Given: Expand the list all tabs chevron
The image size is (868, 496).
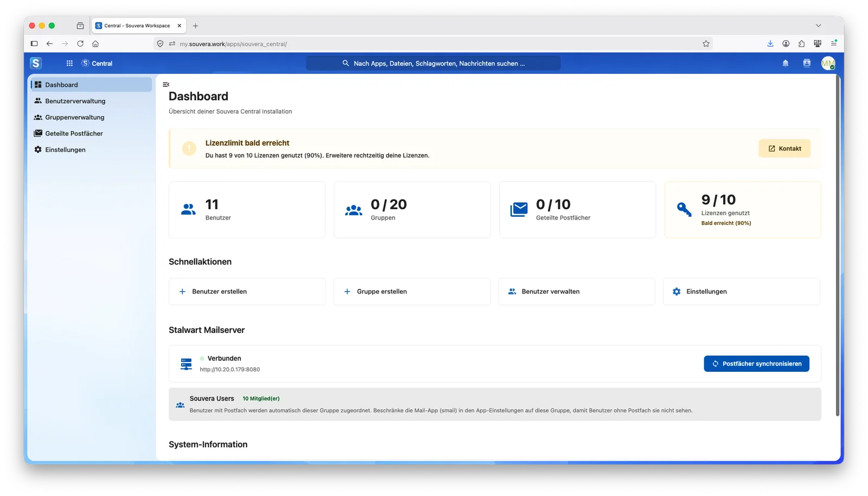Looking at the screenshot, I should (x=818, y=25).
